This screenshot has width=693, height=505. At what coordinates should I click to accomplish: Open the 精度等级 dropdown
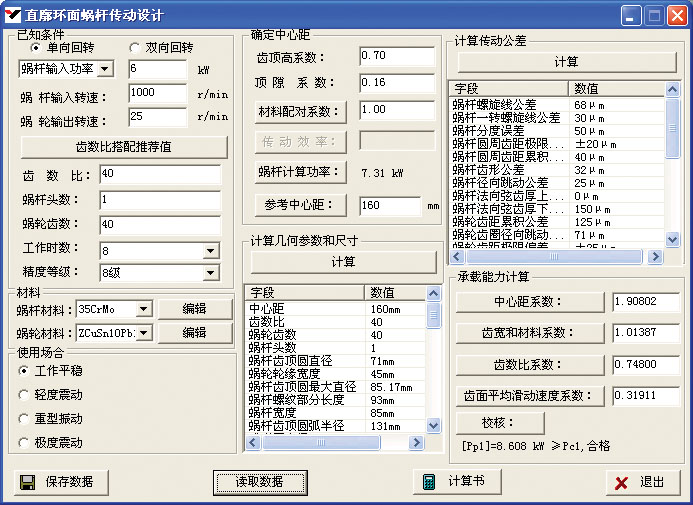click(210, 272)
